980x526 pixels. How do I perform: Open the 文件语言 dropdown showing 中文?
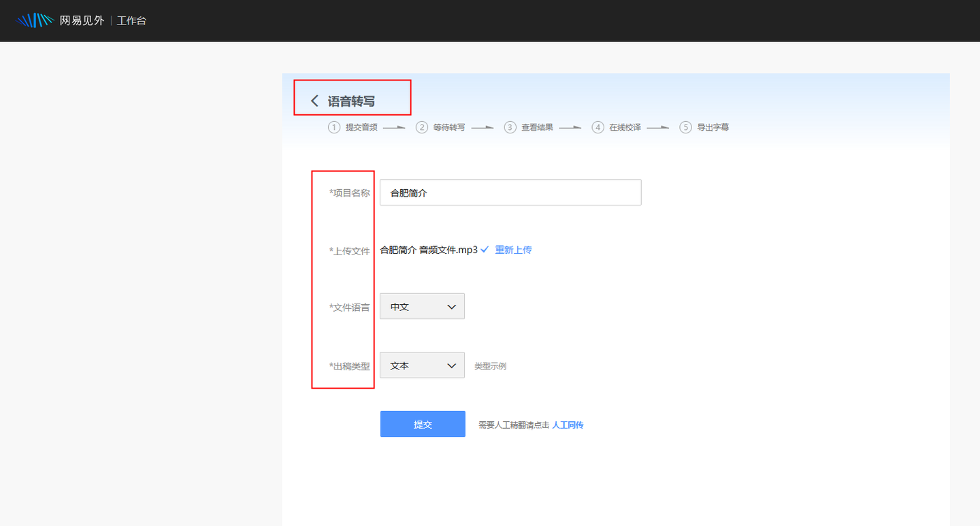[422, 306]
